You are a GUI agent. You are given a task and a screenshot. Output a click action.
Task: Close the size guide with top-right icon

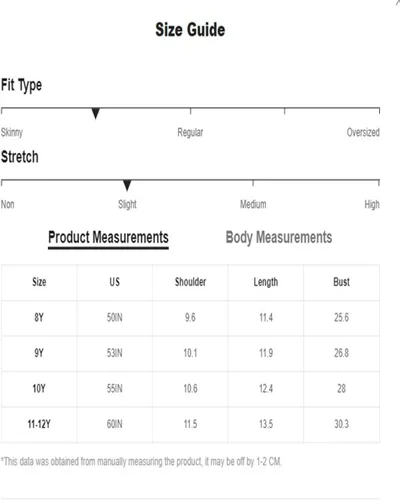click(x=397, y=2)
